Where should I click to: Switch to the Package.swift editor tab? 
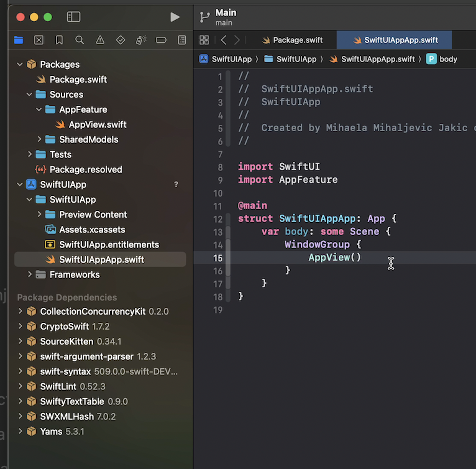pos(292,40)
